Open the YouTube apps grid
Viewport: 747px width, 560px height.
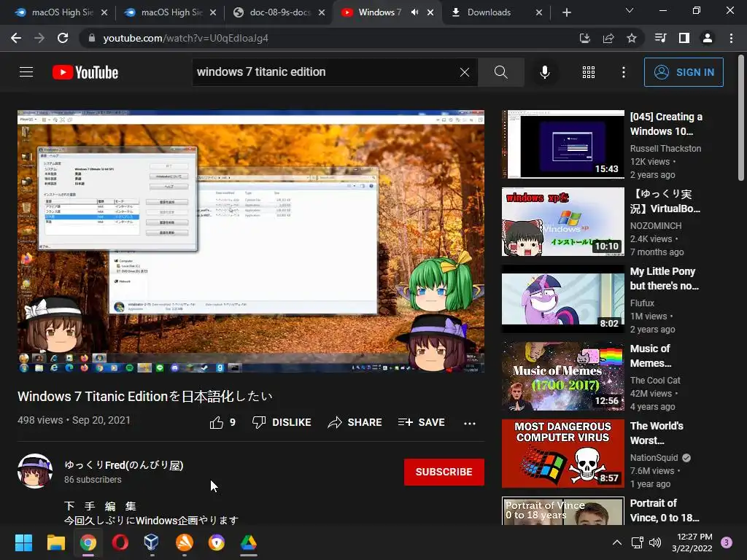(x=589, y=72)
